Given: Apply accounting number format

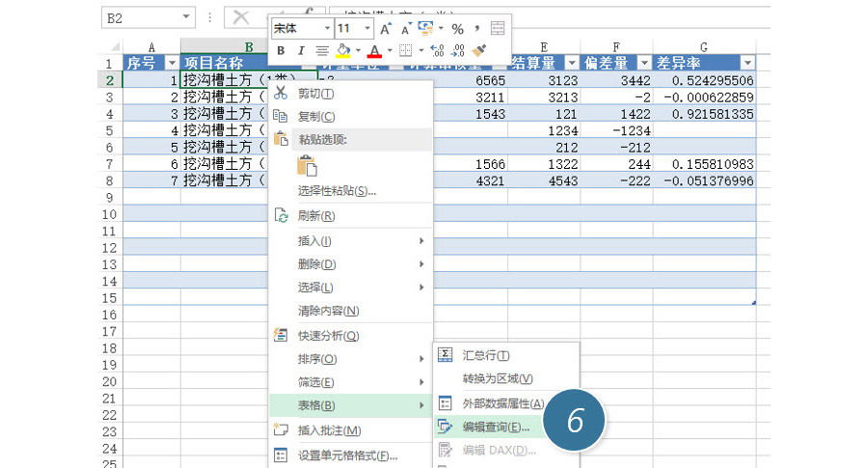Looking at the screenshot, I should [x=425, y=28].
